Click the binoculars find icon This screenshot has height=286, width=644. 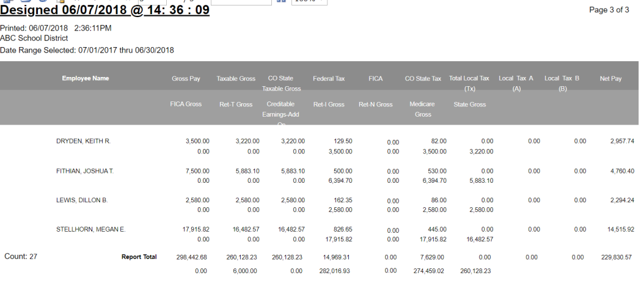(x=281, y=2)
